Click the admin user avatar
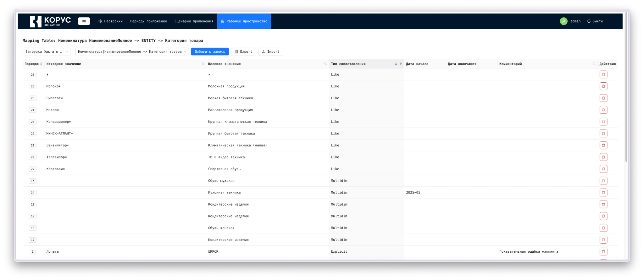Screen dimensions: 644x280 (563, 21)
